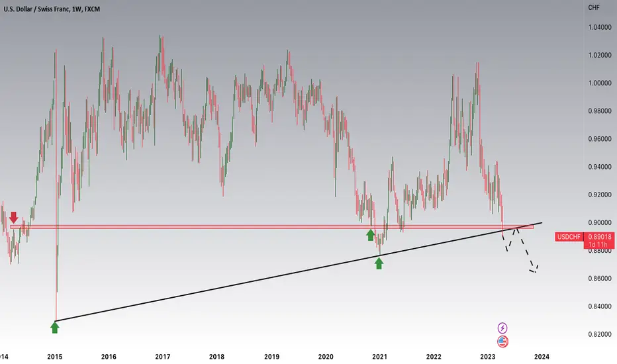Screen dimensions: 617x364
Task: Click the 2019 time axis label
Action: coord(271,357)
